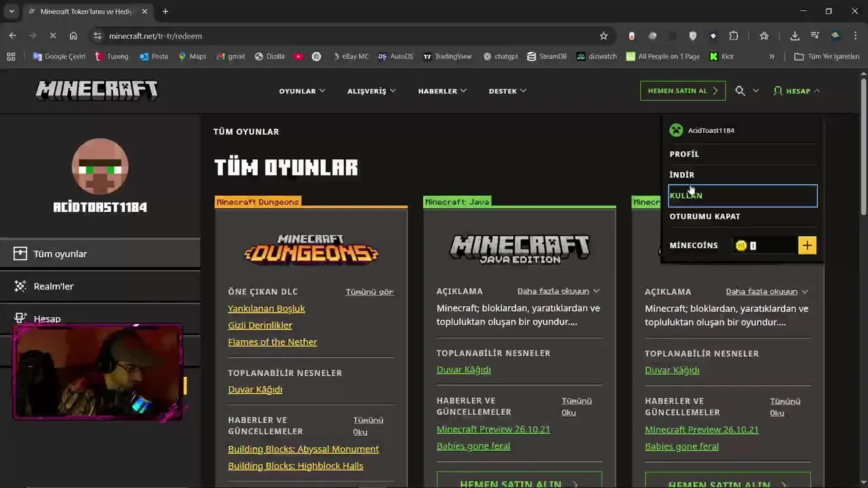Click the Realm'ler sidebar icon

[20, 286]
